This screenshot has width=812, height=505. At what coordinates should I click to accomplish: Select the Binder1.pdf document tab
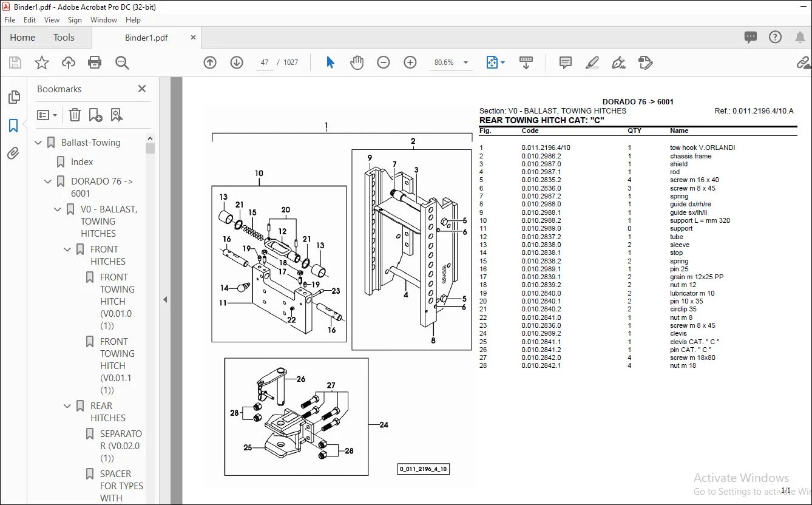click(146, 38)
